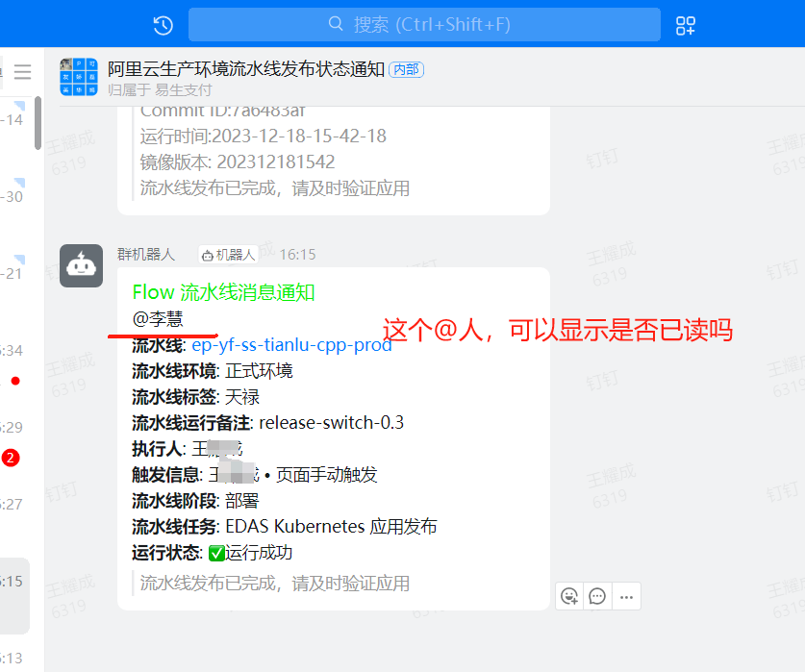Screen dimensions: 805x672
Task: Click 流水线环境: 正式环境 line
Action: (x=212, y=371)
